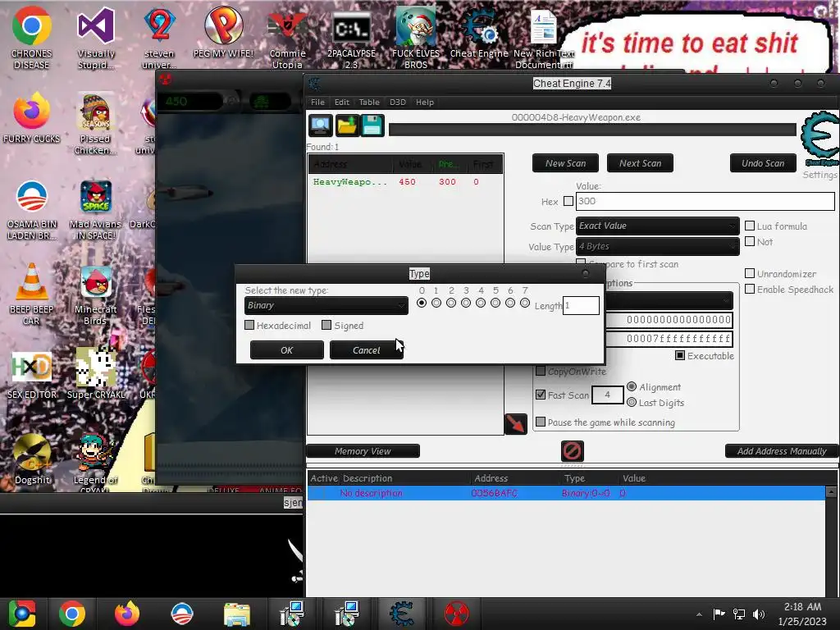Open New Rich Text Document desktop file
This screenshot has width=840, height=630.
(x=544, y=38)
